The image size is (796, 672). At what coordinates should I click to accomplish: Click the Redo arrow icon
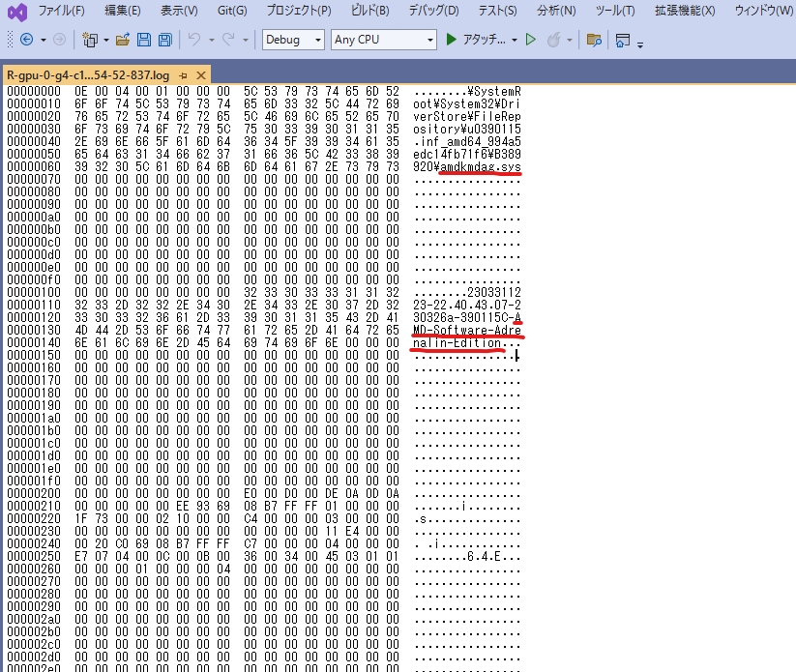(x=228, y=40)
